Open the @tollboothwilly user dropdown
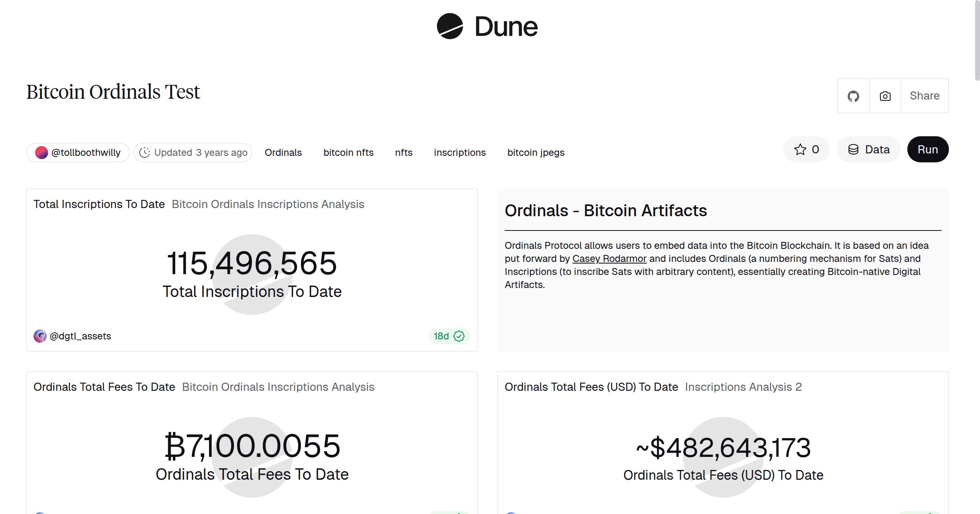Screen dimensions: 980x514 86,152
